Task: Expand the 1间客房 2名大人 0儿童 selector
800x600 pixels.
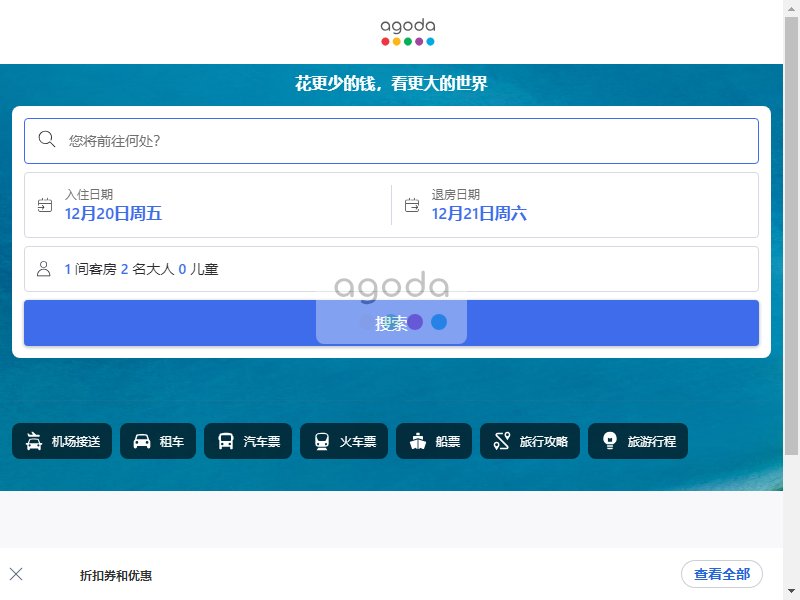Action: click(x=391, y=269)
